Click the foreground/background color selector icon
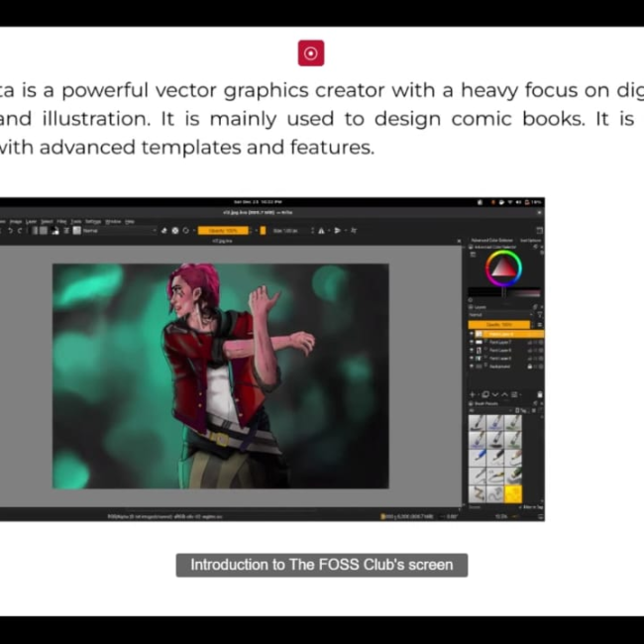This screenshot has width=644, height=644. click(x=55, y=231)
